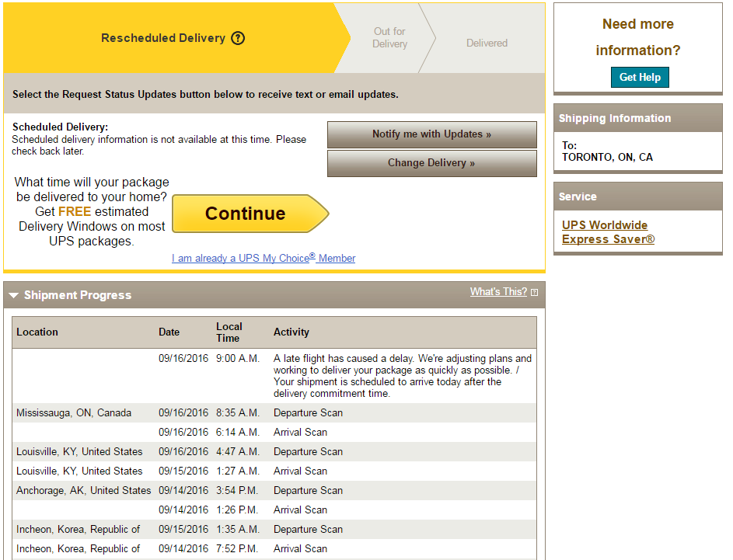This screenshot has width=733, height=560.
Task: Click the 6:14 A.M. time cell
Action: [238, 432]
